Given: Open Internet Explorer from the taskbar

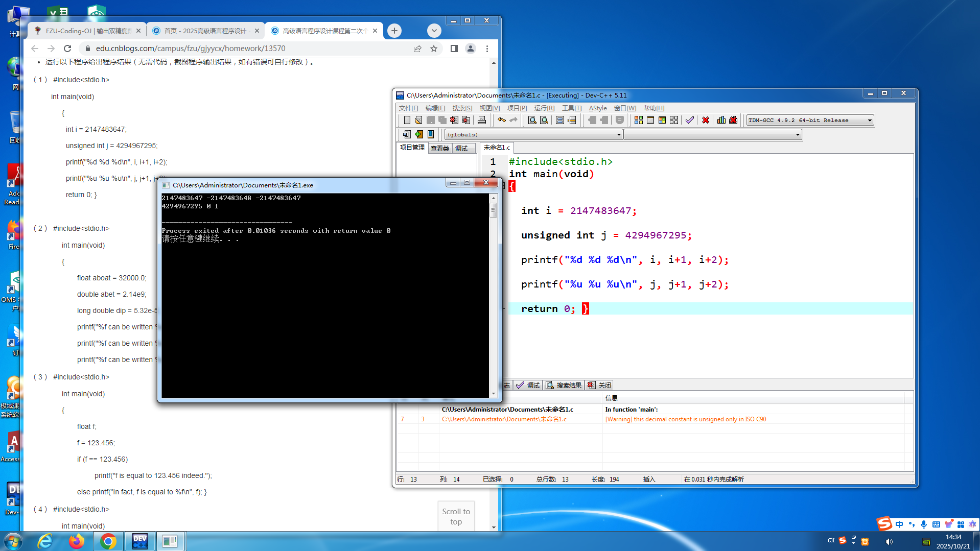Looking at the screenshot, I should pos(45,541).
